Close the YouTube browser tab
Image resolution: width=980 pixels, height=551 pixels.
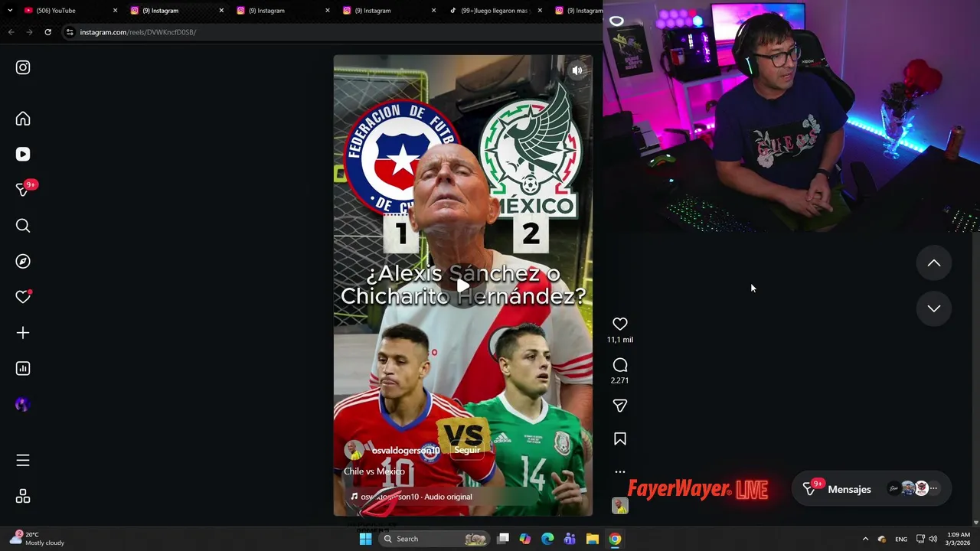[x=116, y=11]
